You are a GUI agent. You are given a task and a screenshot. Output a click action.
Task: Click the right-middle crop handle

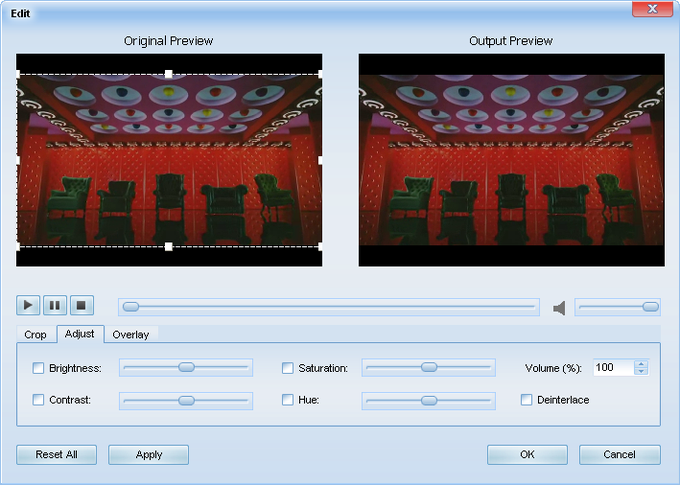coord(320,161)
